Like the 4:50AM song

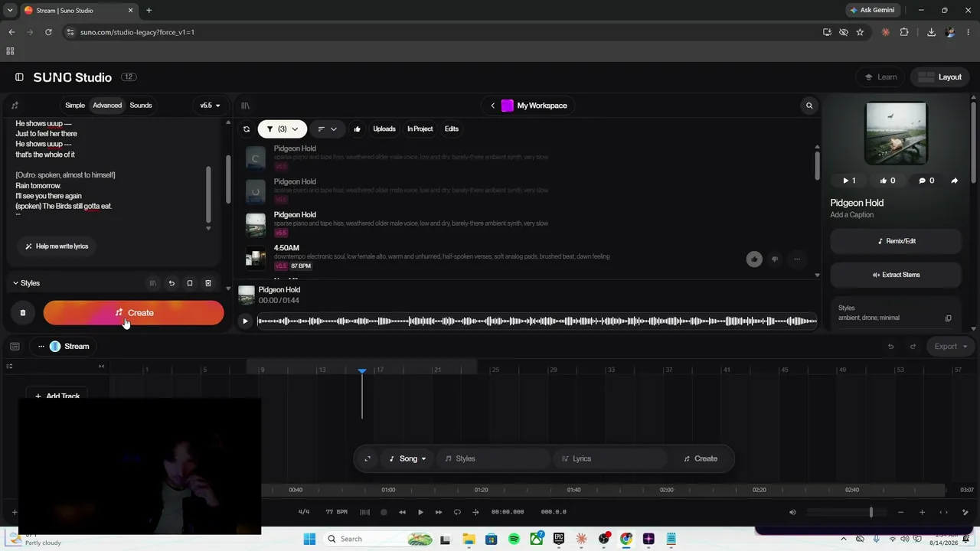pyautogui.click(x=754, y=259)
